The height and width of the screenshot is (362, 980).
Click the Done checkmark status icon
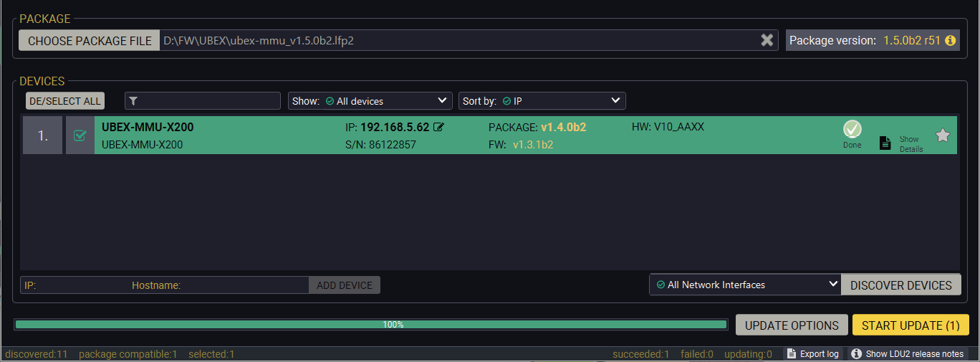(x=852, y=129)
